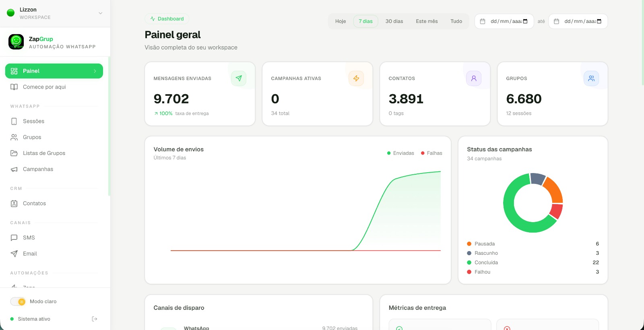Screen dimensions: 644x330
Task: Click the end date input field
Action: (578, 21)
